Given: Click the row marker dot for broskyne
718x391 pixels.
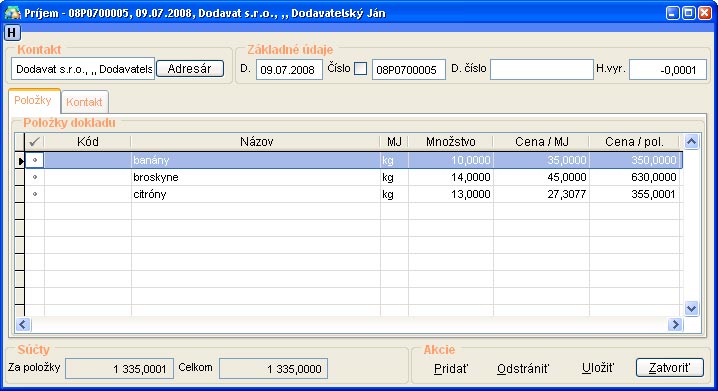Looking at the screenshot, I should pyautogui.click(x=35, y=177).
